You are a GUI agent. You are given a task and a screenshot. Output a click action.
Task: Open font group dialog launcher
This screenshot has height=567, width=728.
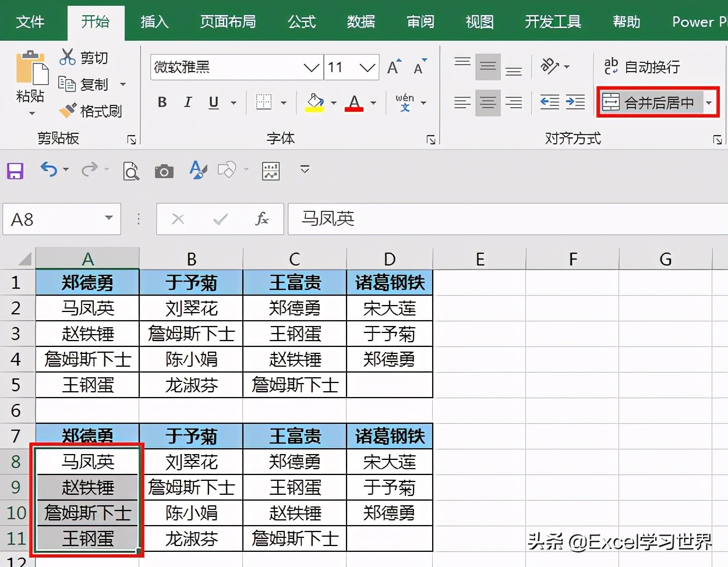[431, 140]
